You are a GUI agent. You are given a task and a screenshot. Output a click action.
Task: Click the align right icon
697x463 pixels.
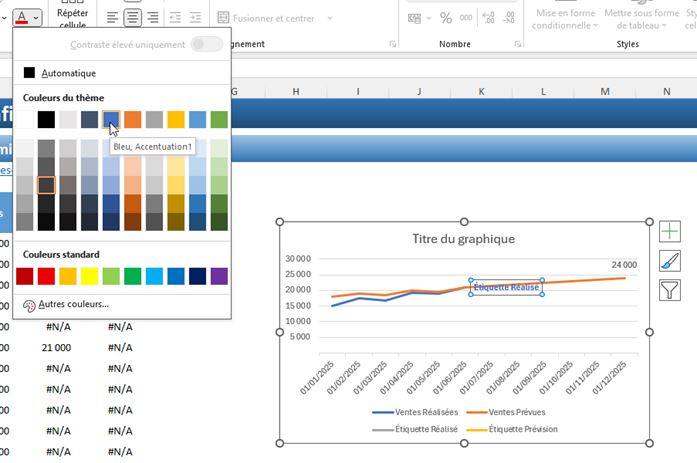(153, 18)
